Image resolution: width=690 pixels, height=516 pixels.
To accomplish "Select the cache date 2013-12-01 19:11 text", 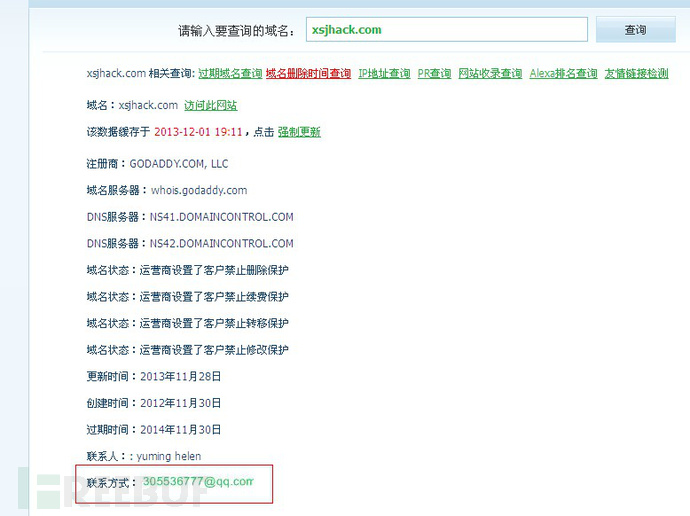I will tap(198, 132).
